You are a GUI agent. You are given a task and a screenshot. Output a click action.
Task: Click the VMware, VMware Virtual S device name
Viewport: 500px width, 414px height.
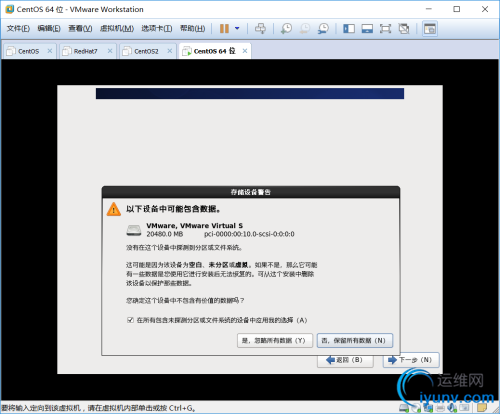tap(195, 226)
